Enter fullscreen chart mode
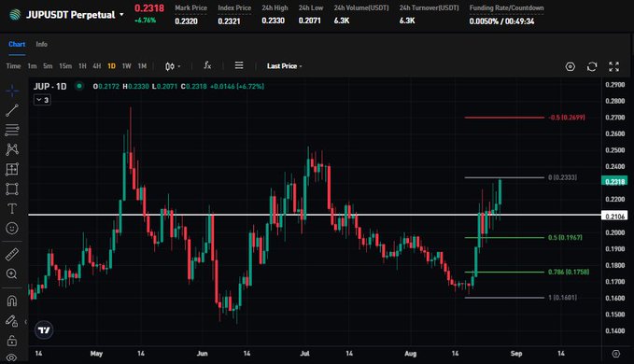This screenshot has height=364, width=634. pos(613,66)
